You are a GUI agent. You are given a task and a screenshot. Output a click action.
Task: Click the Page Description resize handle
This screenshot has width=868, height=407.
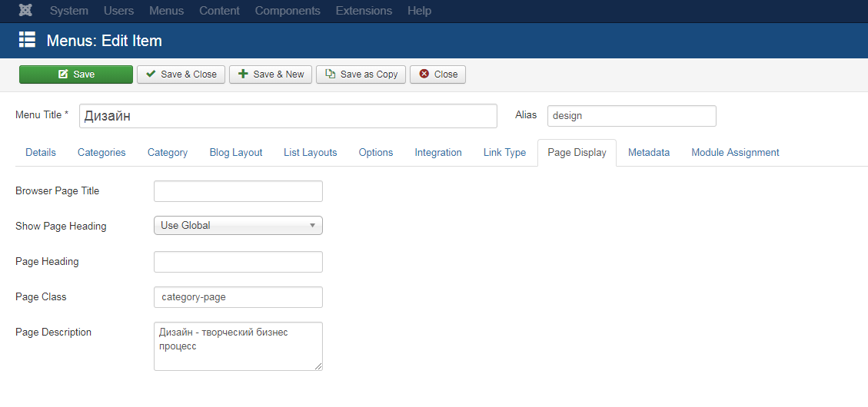coord(318,366)
